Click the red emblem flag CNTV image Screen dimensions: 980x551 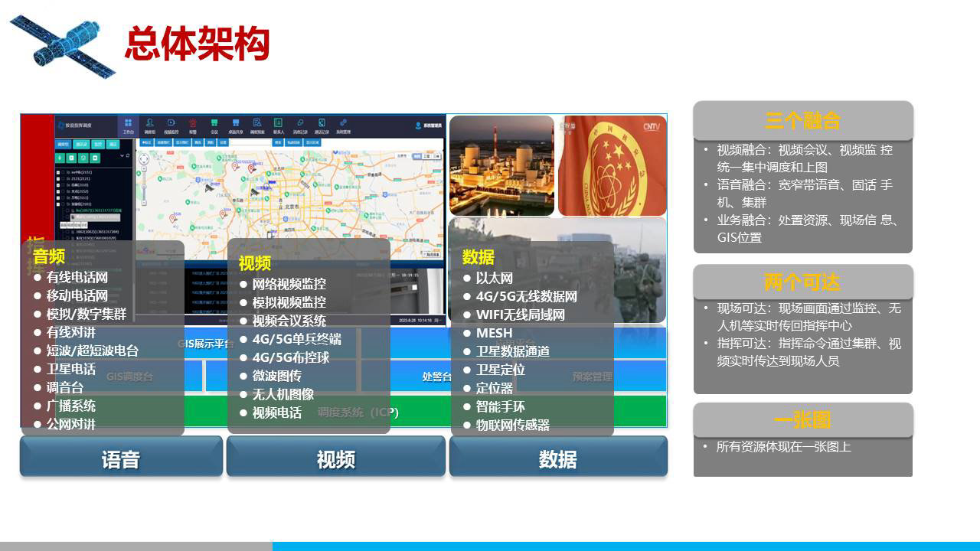[x=612, y=165]
